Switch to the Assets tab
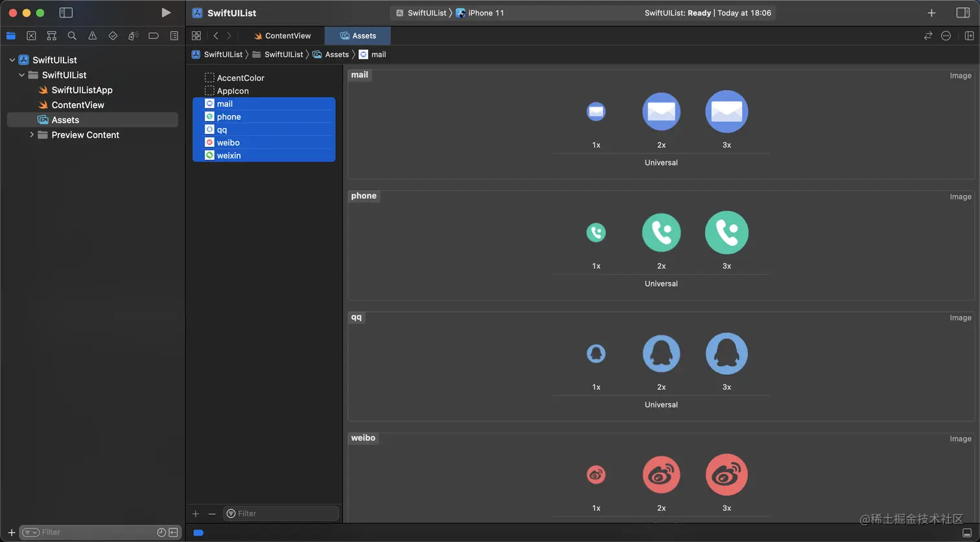980x542 pixels. (x=358, y=36)
